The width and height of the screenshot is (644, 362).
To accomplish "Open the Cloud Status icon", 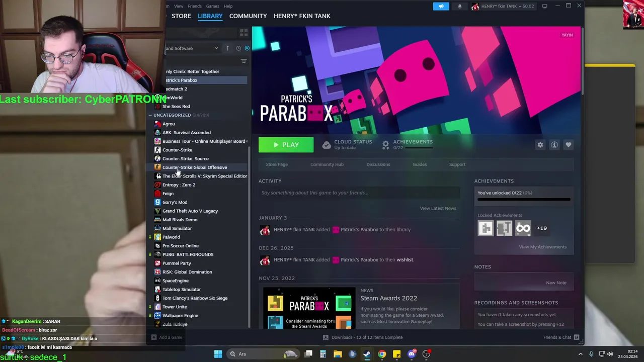I will tap(327, 145).
